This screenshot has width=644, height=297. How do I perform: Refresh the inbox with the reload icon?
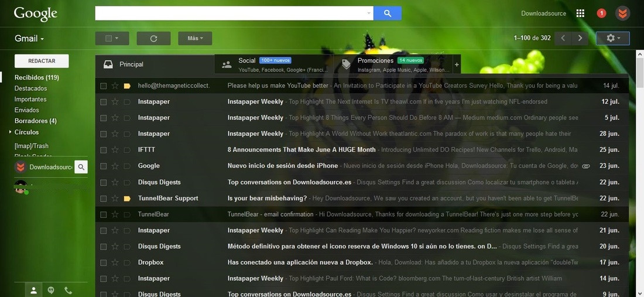pyautogui.click(x=153, y=38)
